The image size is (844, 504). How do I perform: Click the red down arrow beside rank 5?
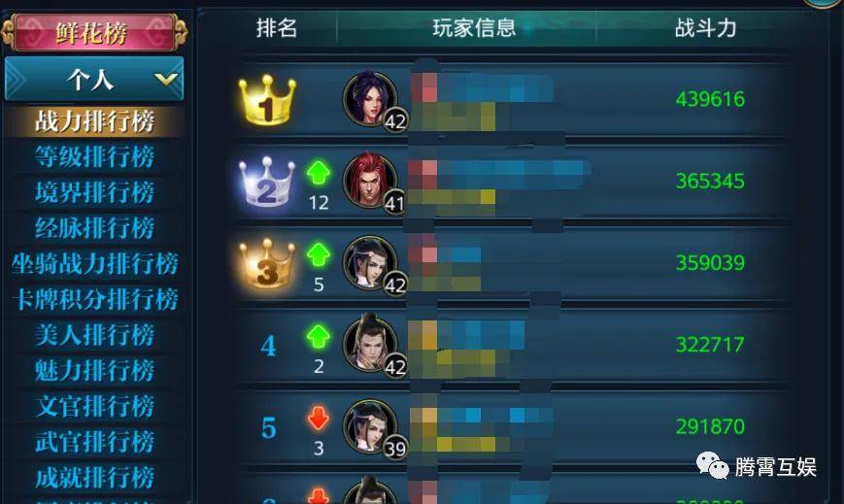tap(319, 419)
